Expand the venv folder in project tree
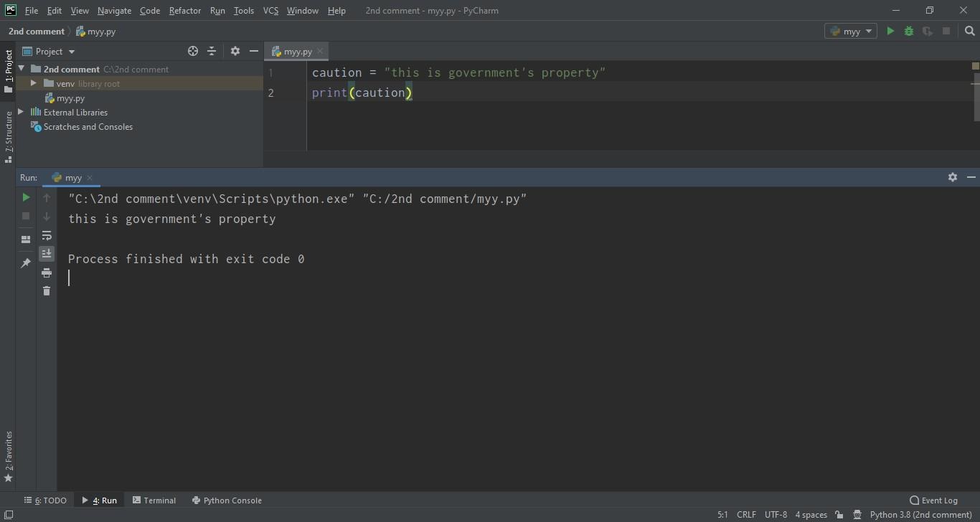 (x=34, y=84)
